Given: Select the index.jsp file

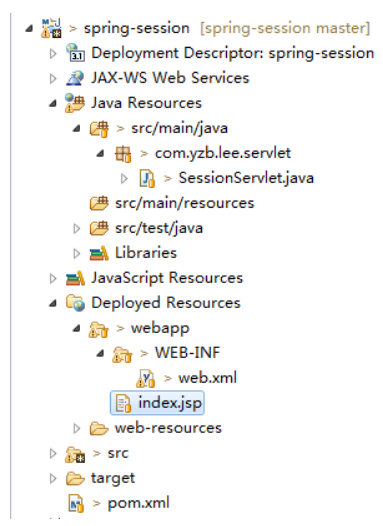Looking at the screenshot, I should pyautogui.click(x=157, y=403).
